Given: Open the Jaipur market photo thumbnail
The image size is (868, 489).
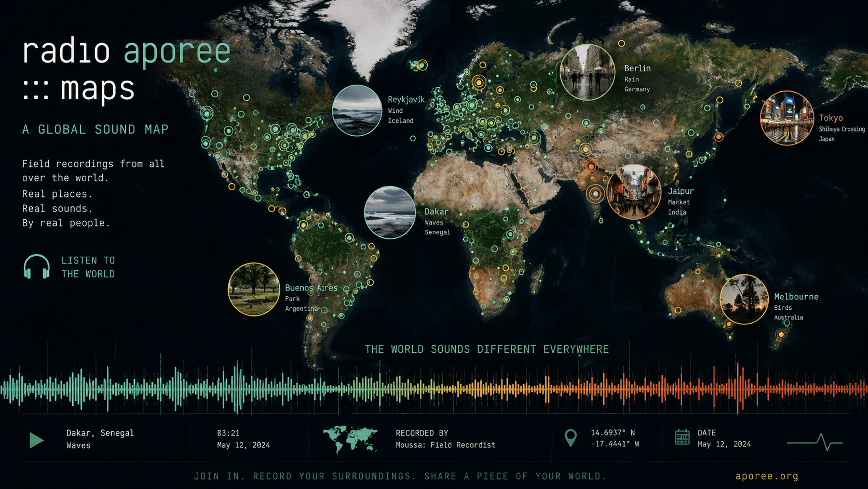Looking at the screenshot, I should (633, 192).
